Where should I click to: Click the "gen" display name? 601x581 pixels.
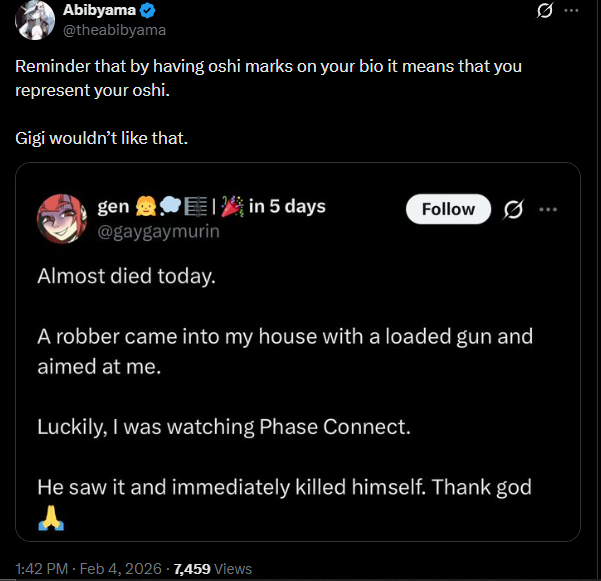(x=112, y=207)
